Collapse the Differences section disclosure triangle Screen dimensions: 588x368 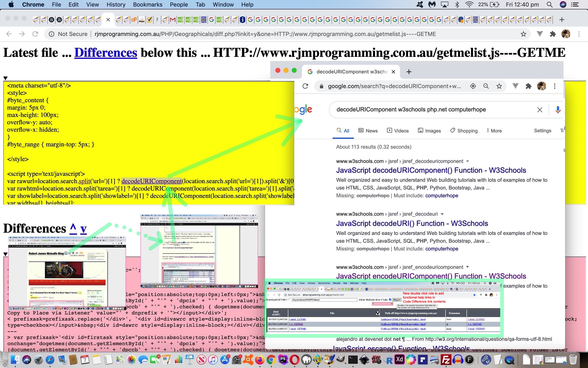click(x=6, y=254)
